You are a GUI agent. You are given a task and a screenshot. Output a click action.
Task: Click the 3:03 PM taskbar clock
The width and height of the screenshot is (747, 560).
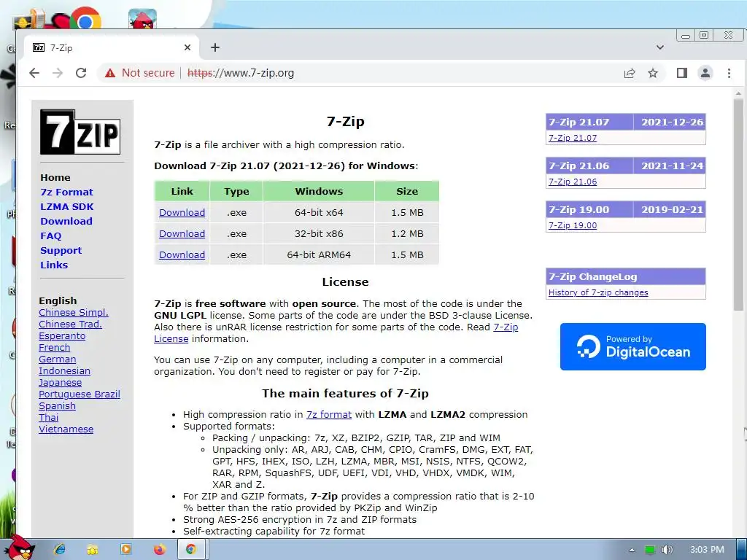(x=707, y=550)
